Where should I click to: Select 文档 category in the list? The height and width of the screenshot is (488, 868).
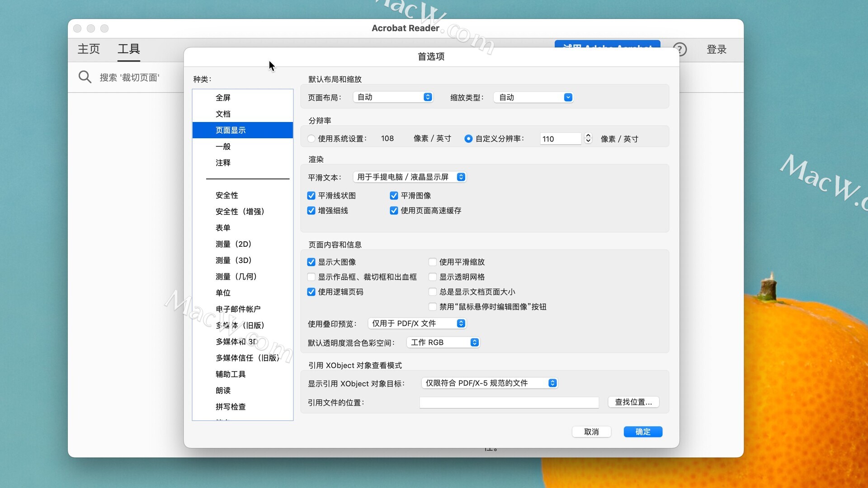(243, 114)
